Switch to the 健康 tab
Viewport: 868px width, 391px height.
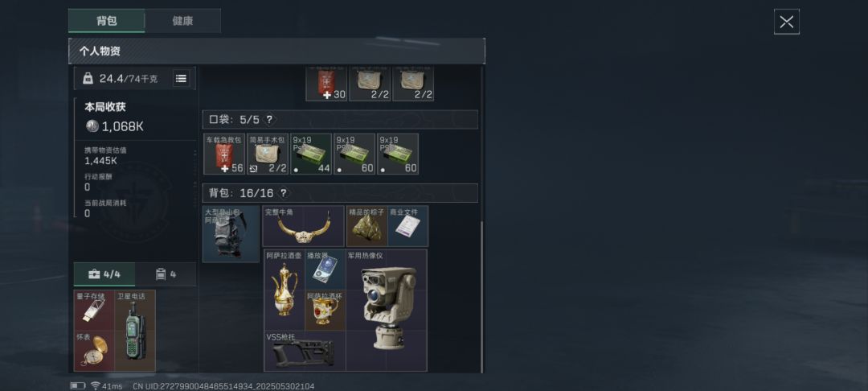182,21
